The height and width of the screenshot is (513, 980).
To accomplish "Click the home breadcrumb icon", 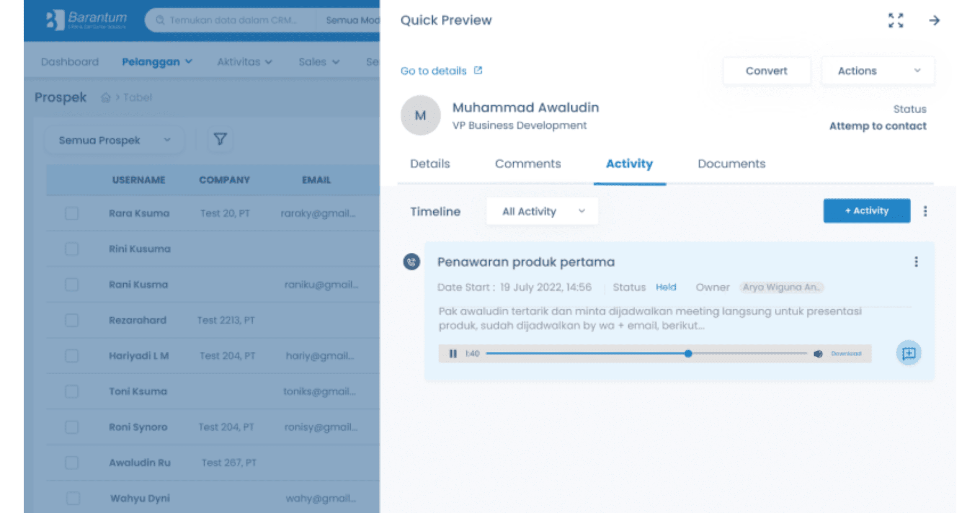I will 106,98.
